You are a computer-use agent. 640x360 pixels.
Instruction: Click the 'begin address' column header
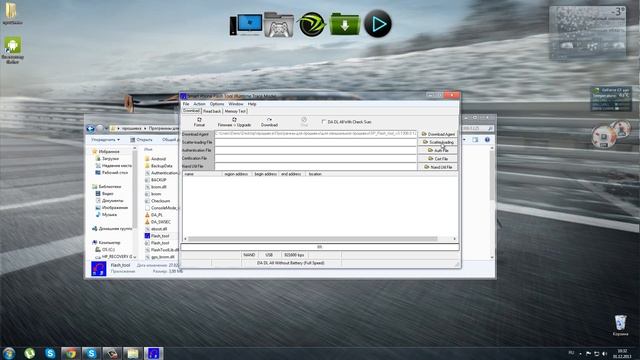coord(266,174)
